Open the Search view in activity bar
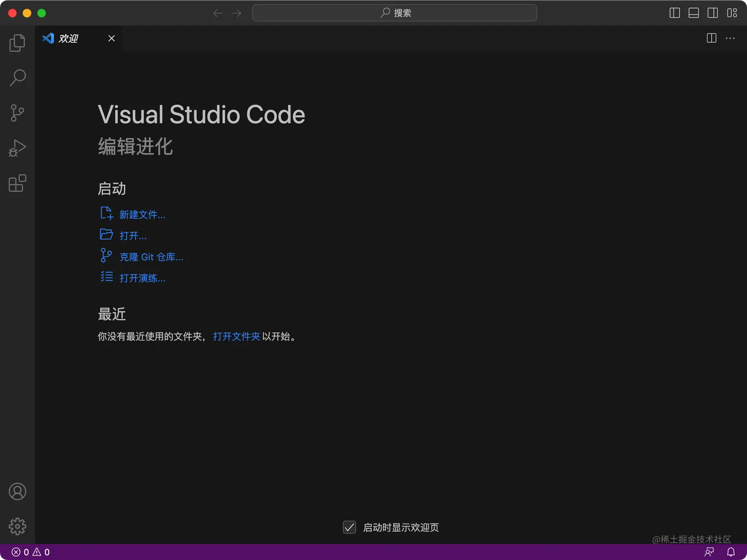 click(x=17, y=78)
